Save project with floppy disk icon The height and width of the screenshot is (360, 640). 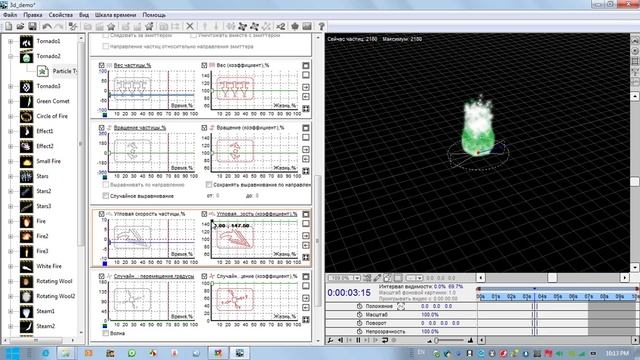[32, 27]
